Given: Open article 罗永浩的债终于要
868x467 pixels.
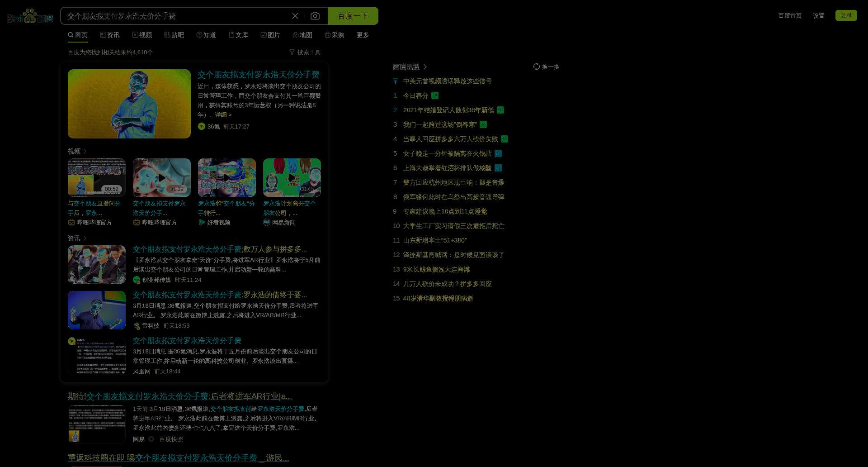Looking at the screenshot, I should click(x=220, y=295).
